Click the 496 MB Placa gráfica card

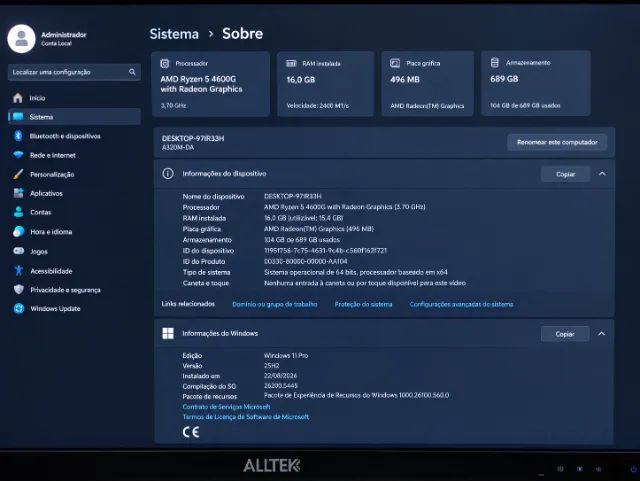pos(427,84)
